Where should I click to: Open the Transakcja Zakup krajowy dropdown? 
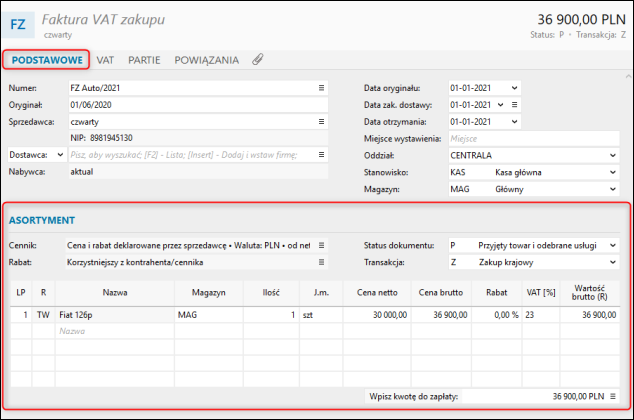pyautogui.click(x=613, y=262)
